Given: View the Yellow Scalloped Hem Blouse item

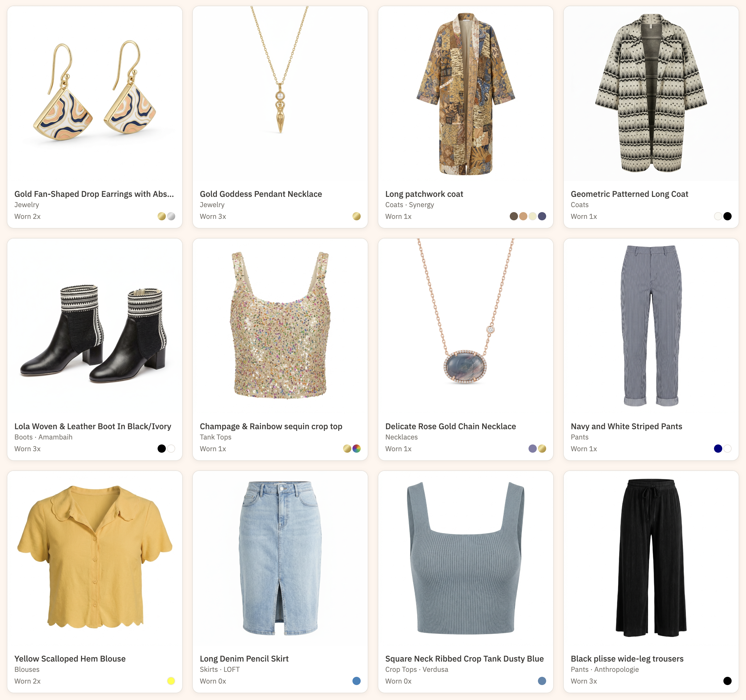Looking at the screenshot, I should [70, 658].
